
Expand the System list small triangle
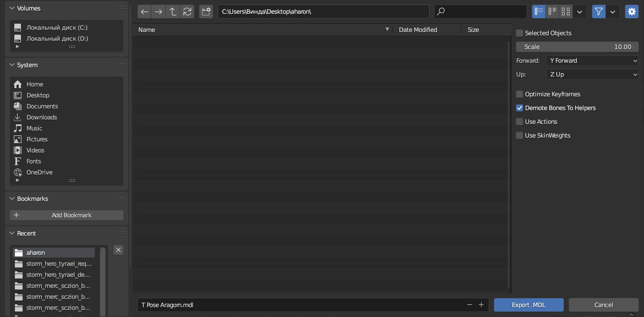pyautogui.click(x=17, y=180)
